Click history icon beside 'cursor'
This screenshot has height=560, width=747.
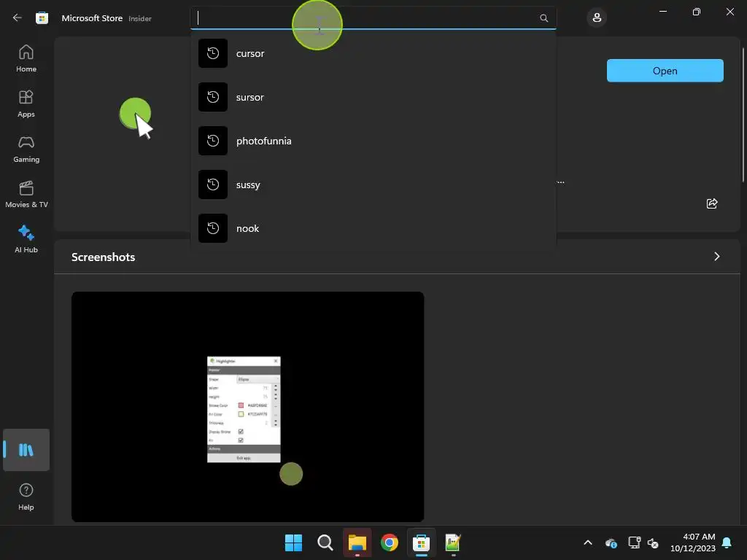pyautogui.click(x=213, y=53)
